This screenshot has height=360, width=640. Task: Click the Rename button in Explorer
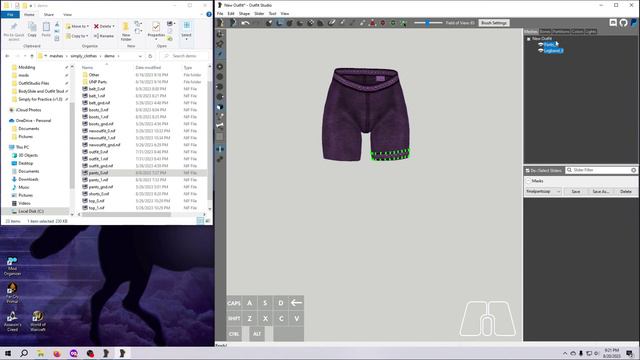pos(104,36)
